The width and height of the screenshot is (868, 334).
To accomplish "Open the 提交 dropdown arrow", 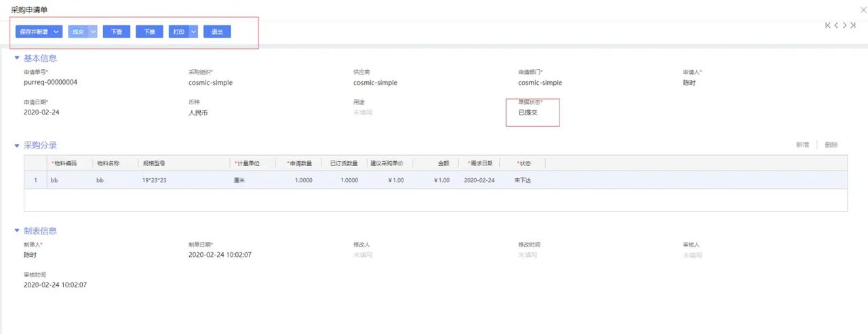I will (93, 32).
